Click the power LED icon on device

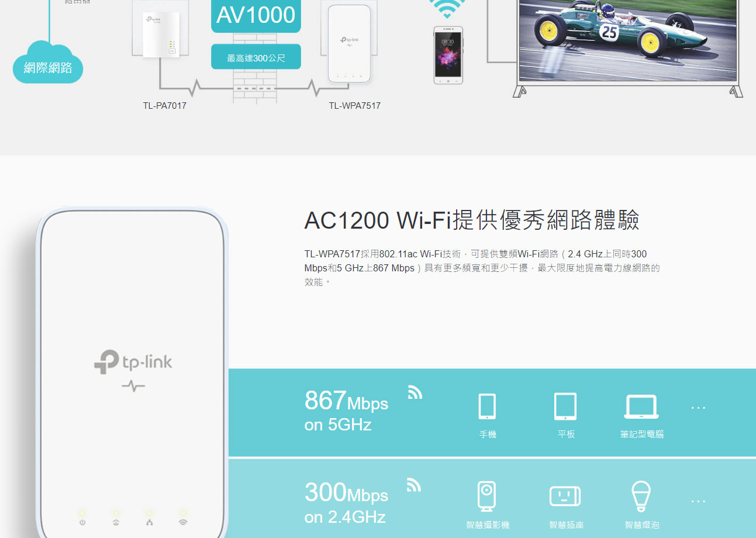coord(82,522)
